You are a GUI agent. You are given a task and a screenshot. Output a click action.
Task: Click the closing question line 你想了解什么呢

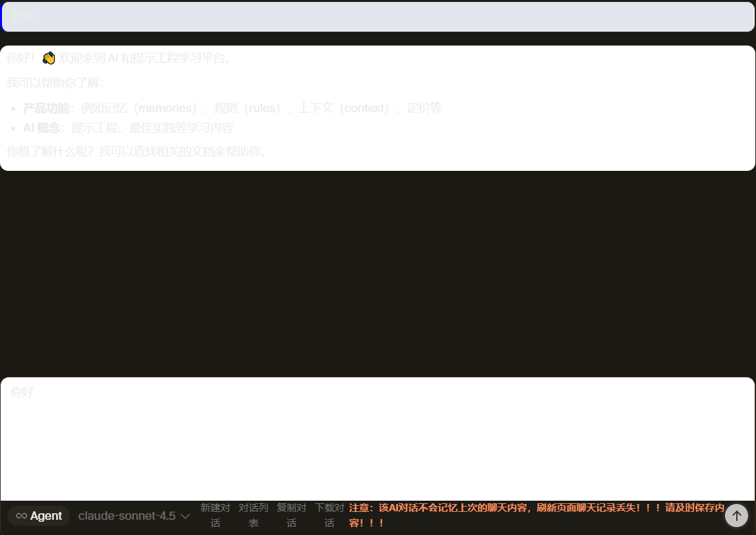coord(137,152)
